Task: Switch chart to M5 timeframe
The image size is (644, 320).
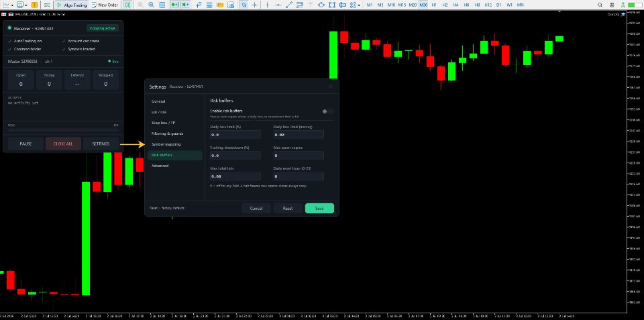Action: tap(380, 5)
